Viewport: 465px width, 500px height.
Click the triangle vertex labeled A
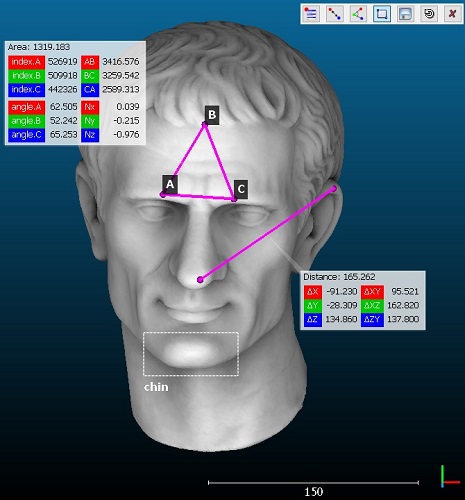pyautogui.click(x=163, y=194)
